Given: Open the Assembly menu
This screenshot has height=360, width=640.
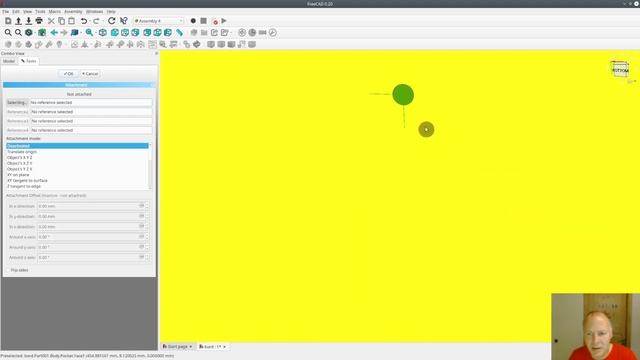Looking at the screenshot, I should point(73,11).
